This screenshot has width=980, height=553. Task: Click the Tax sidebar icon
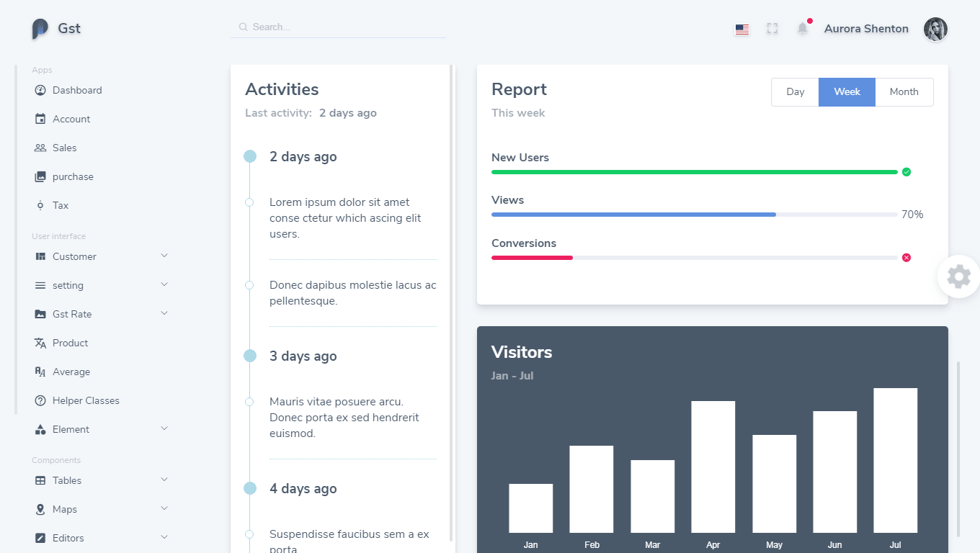[40, 205]
